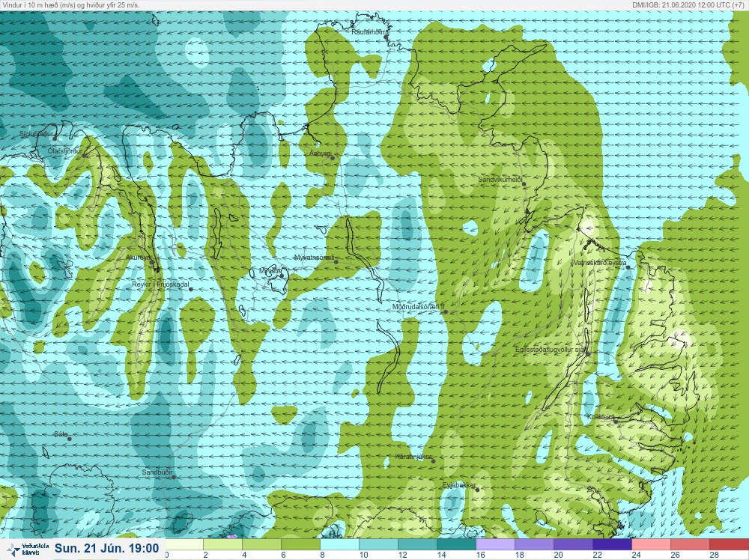
Task: Pick the 28+ m/s red legend swatch
Action: pos(729,545)
